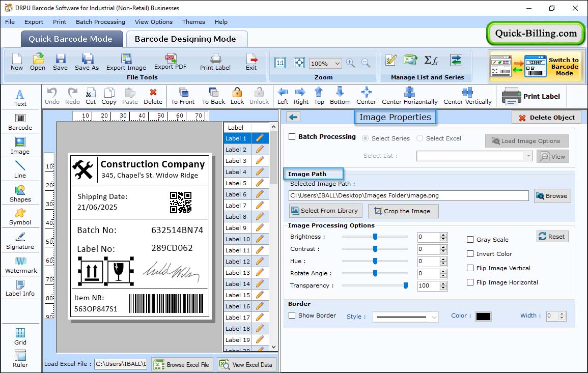This screenshot has height=373, width=588.
Task: Click the Save icon
Action: pos(61,62)
